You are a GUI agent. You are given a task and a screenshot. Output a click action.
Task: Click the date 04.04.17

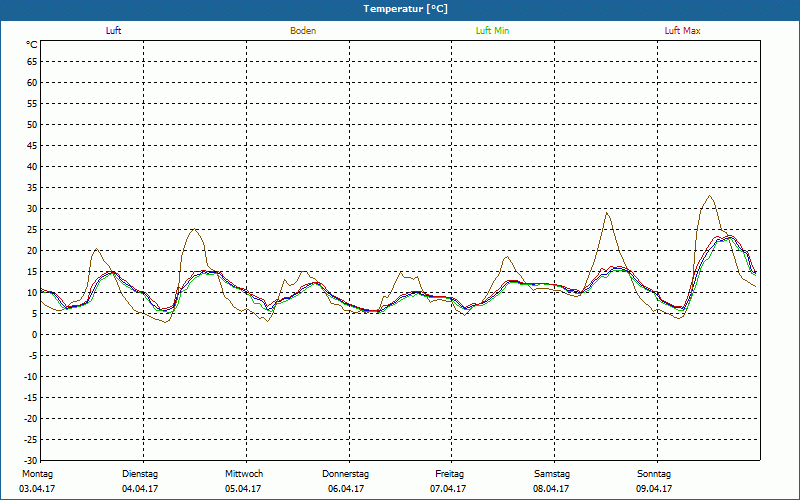[140, 489]
